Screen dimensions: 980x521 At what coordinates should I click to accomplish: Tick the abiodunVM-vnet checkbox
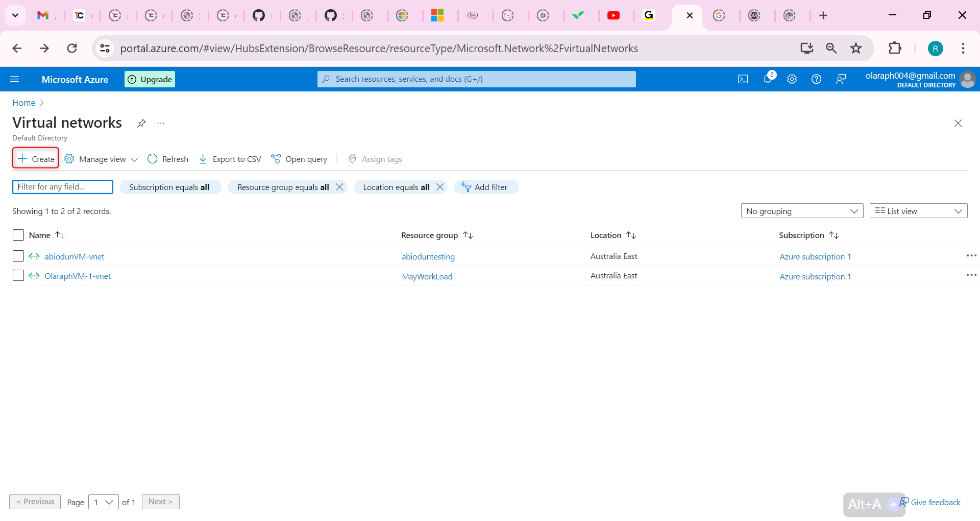click(18, 256)
